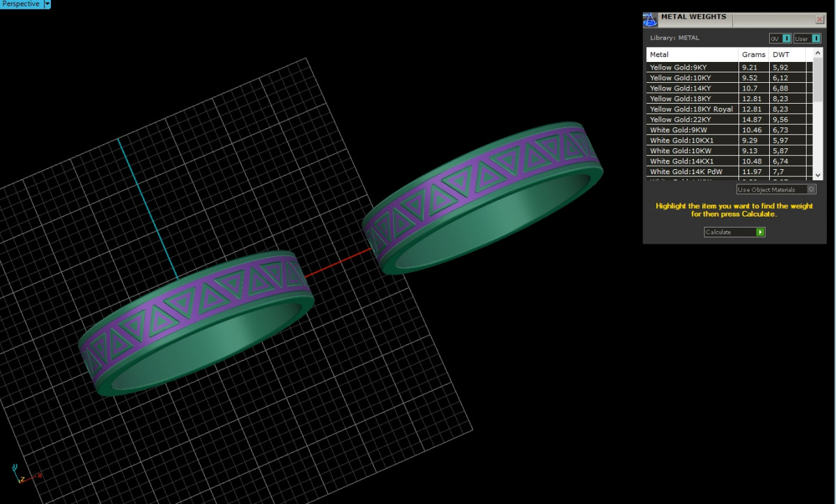Select the Yellow Gold:18KY row
The height and width of the screenshot is (504, 836).
pyautogui.click(x=729, y=99)
